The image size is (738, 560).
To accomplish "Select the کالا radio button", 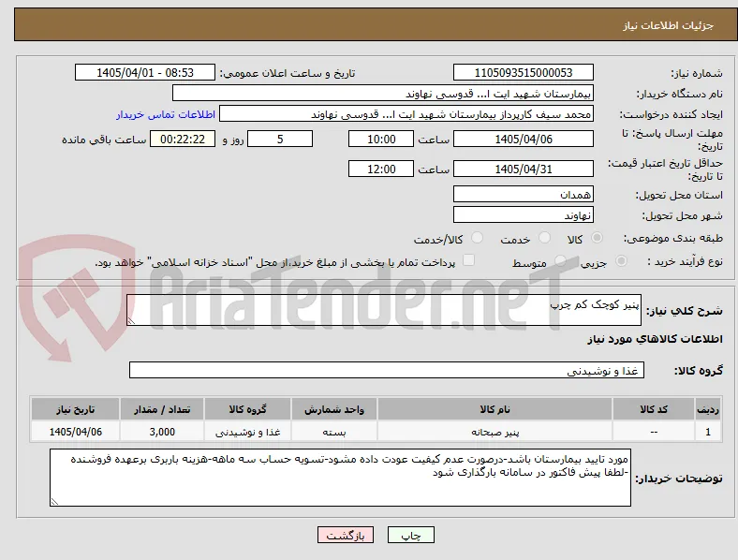I will 597,238.
